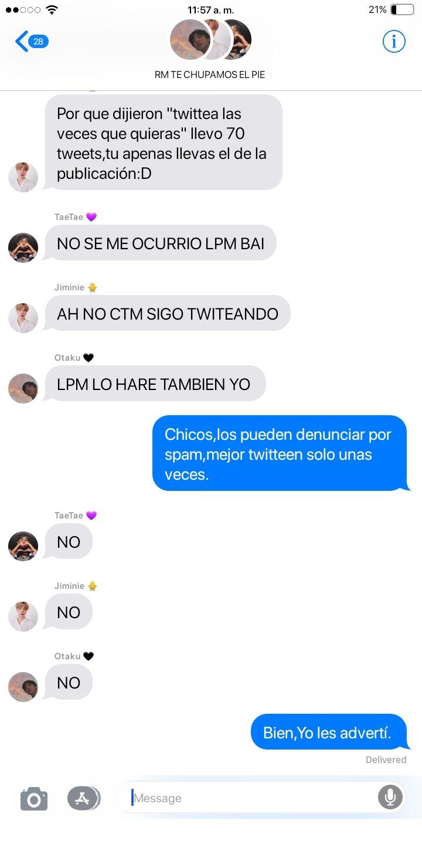Tap the microphone dictation icon
This screenshot has height=868, width=422.
pos(390,798)
